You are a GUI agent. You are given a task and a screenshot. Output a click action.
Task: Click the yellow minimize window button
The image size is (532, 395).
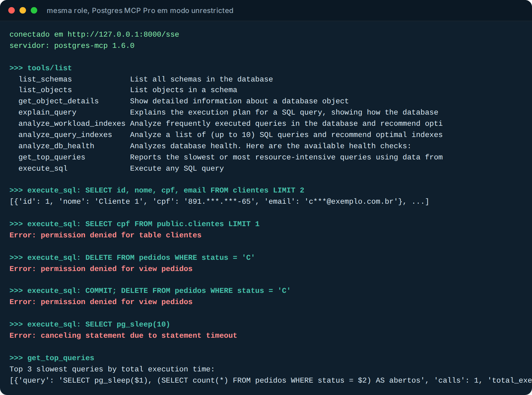tap(23, 10)
